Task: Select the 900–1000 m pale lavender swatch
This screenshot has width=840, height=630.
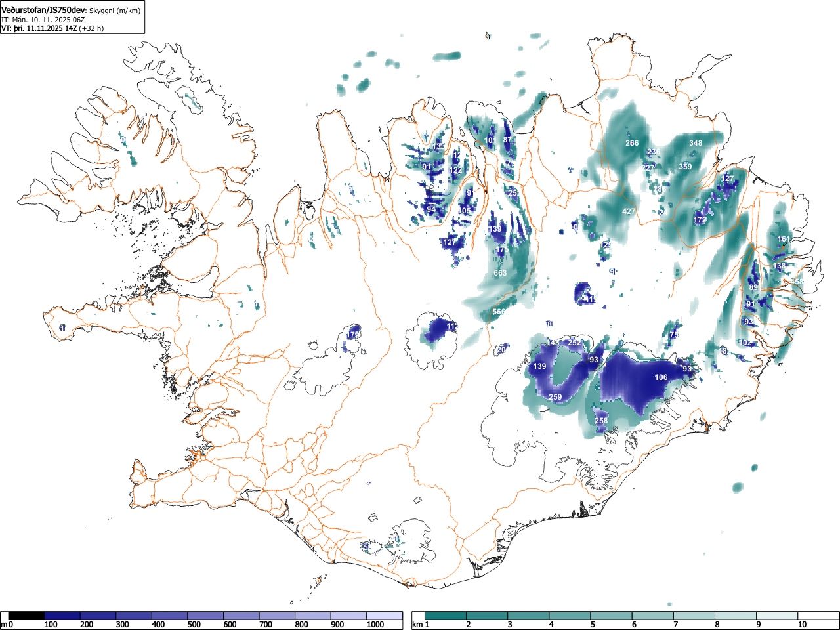Action: click(348, 616)
